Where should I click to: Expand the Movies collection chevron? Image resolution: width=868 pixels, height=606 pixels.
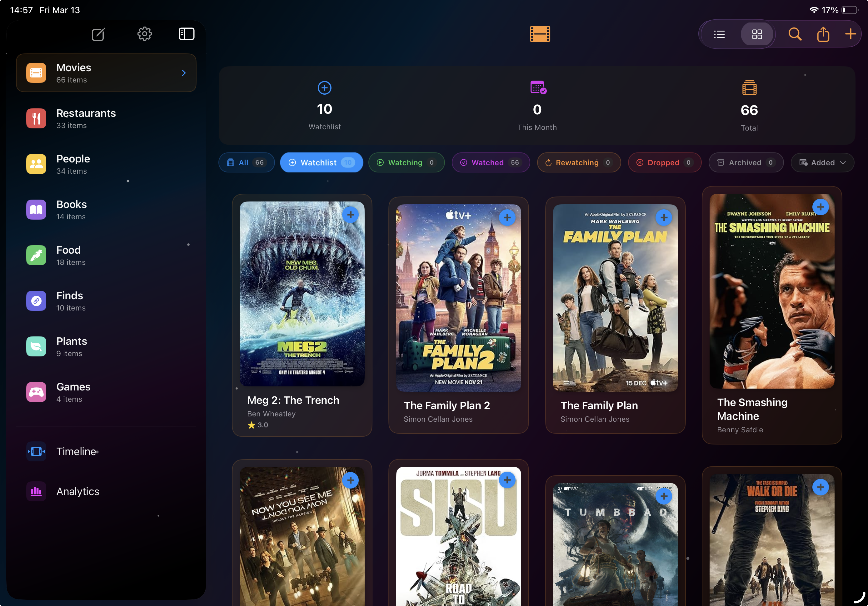click(x=184, y=72)
